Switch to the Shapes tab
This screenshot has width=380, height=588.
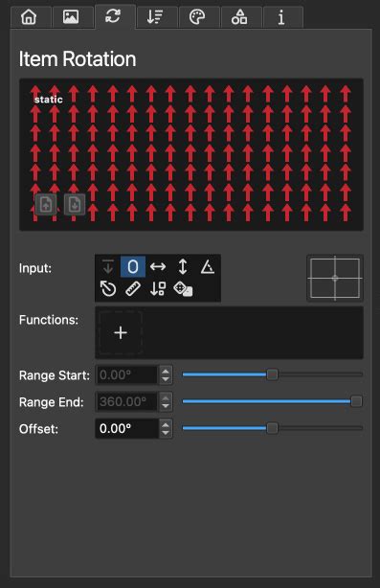[x=239, y=17]
